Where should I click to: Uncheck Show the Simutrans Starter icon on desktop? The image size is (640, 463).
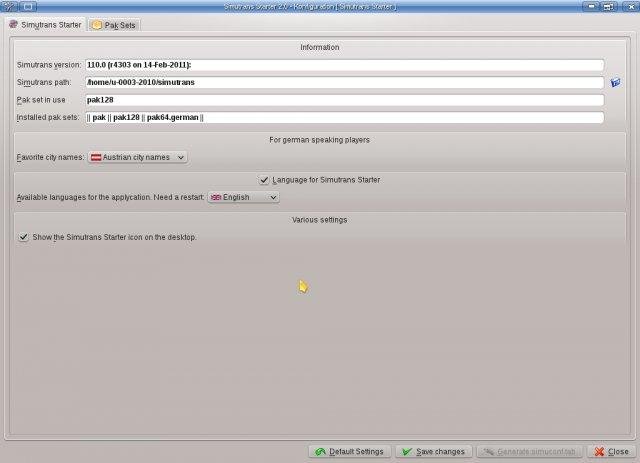[23, 237]
